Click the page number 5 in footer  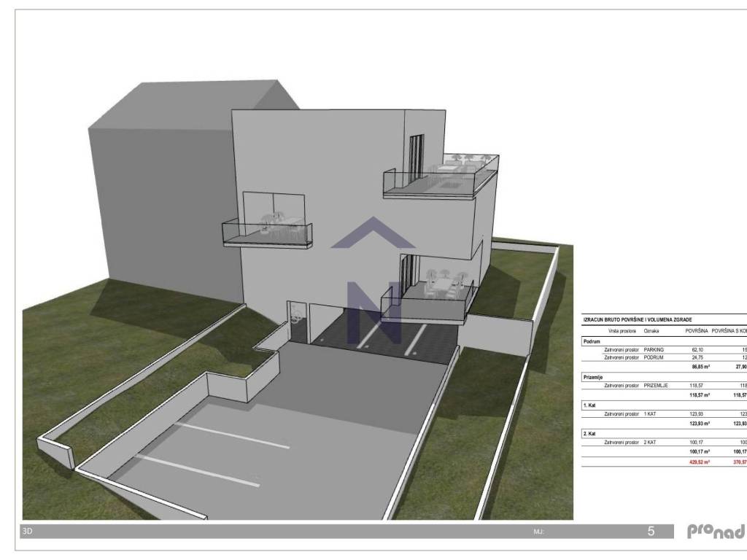pos(651,532)
